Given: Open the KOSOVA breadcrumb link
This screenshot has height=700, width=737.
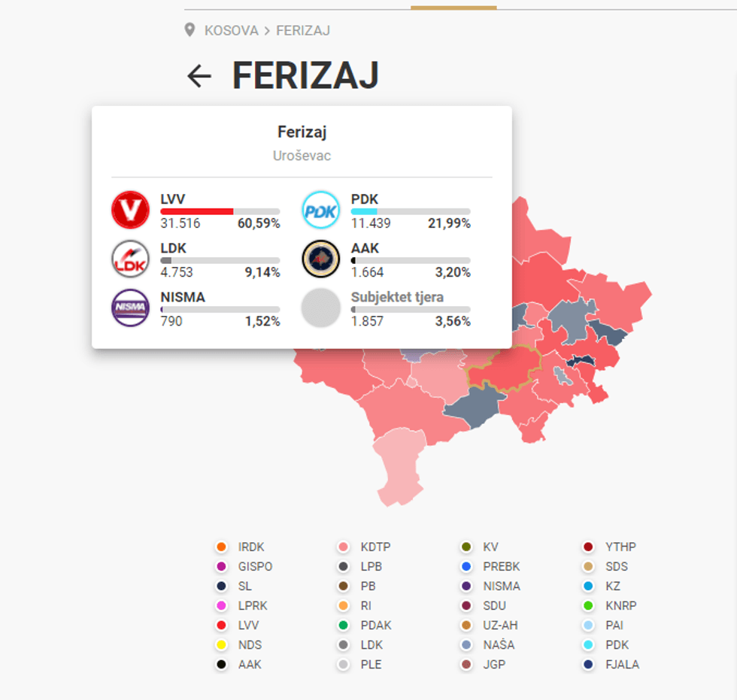Looking at the screenshot, I should click(x=231, y=31).
